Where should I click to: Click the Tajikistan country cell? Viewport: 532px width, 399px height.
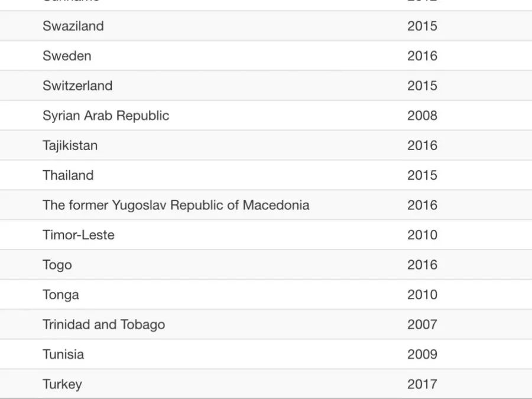pos(70,145)
